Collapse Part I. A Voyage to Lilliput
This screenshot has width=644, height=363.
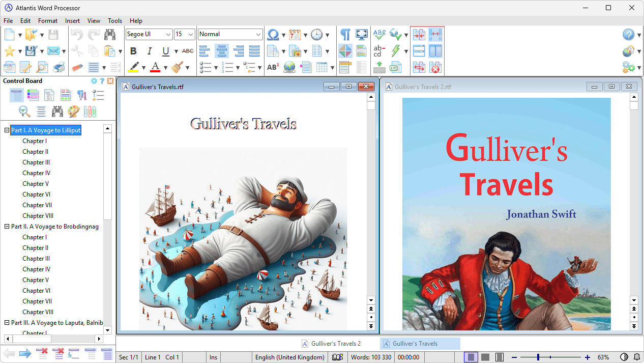pyautogui.click(x=7, y=130)
